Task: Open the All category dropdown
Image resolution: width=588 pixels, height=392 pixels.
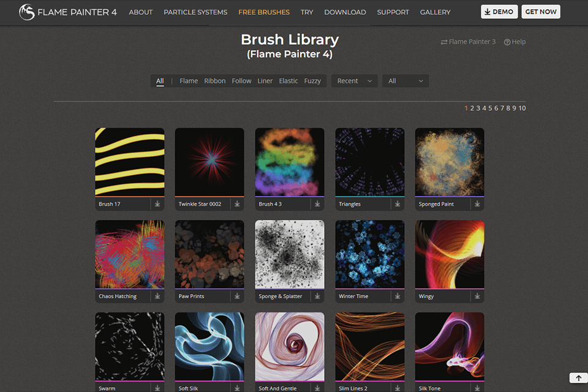Action: [405, 81]
